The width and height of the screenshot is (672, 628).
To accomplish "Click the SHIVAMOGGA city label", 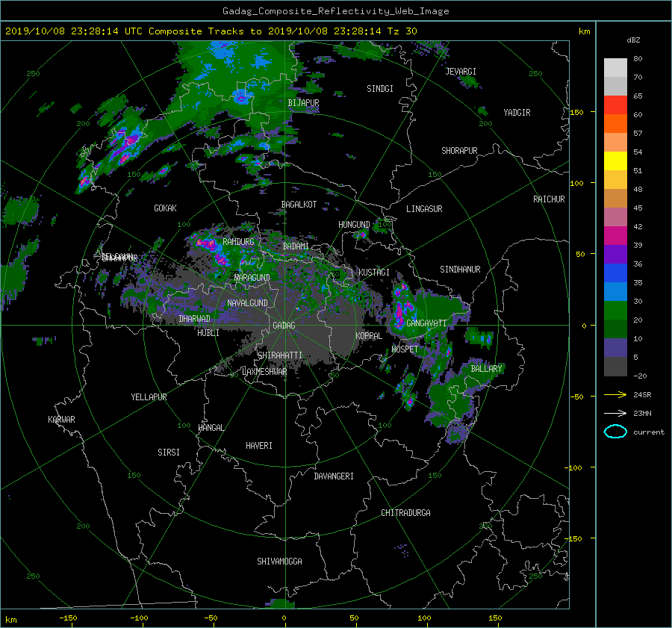I will pos(279,562).
